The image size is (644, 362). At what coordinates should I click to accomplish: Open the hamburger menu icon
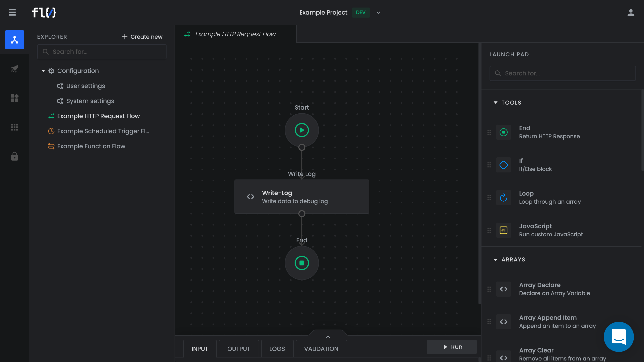tap(12, 12)
